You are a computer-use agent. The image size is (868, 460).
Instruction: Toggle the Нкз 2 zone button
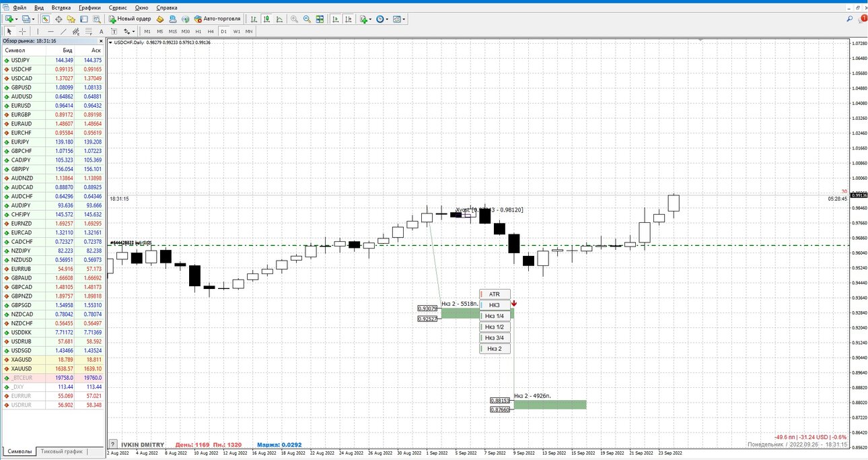click(495, 349)
